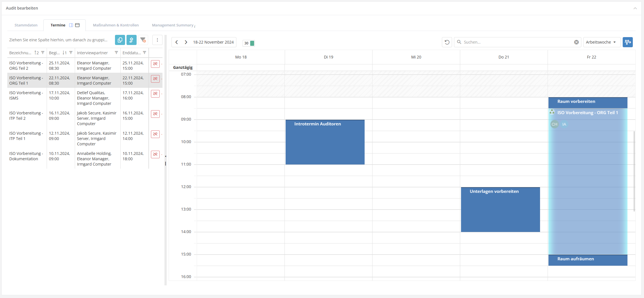
Task: Open the 18-22 November 2024 date picker
Action: click(x=213, y=42)
